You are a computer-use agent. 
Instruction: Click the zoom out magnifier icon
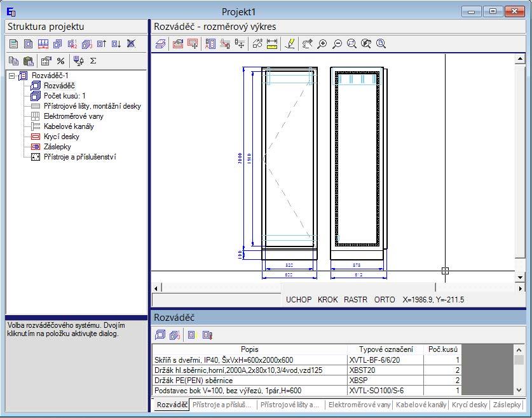(x=337, y=44)
